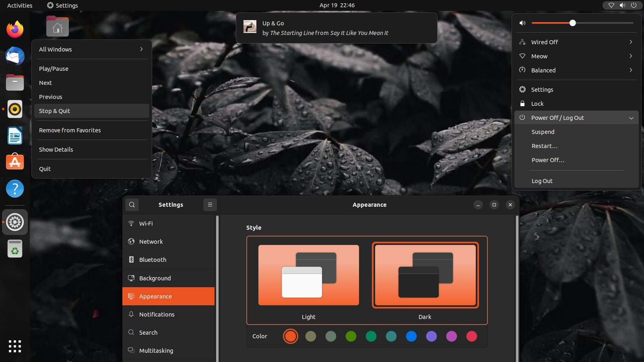Adjust the volume slider
The width and height of the screenshot is (644, 362).
(572, 23)
